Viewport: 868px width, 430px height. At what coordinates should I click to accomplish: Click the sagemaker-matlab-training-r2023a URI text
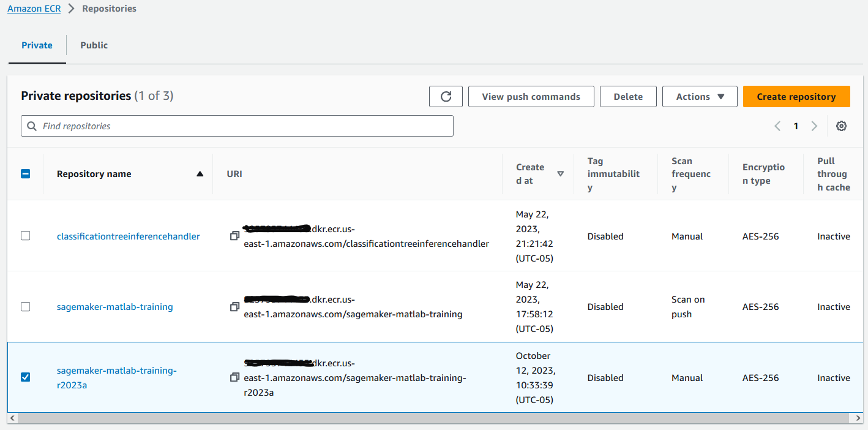coord(355,377)
